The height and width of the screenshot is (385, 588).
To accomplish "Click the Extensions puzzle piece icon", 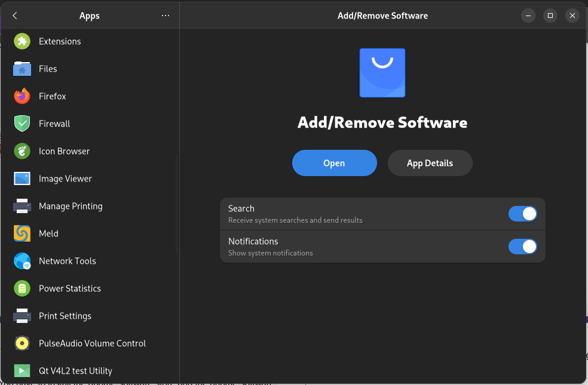I will [x=22, y=41].
